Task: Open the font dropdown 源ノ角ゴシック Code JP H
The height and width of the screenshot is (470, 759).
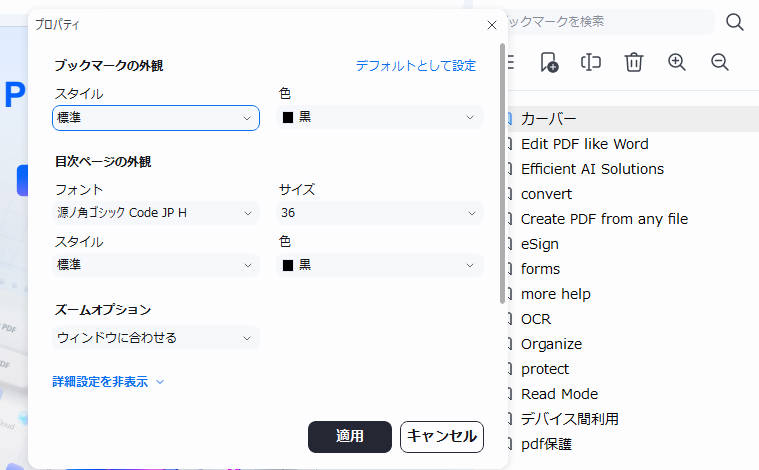Action: (x=155, y=213)
